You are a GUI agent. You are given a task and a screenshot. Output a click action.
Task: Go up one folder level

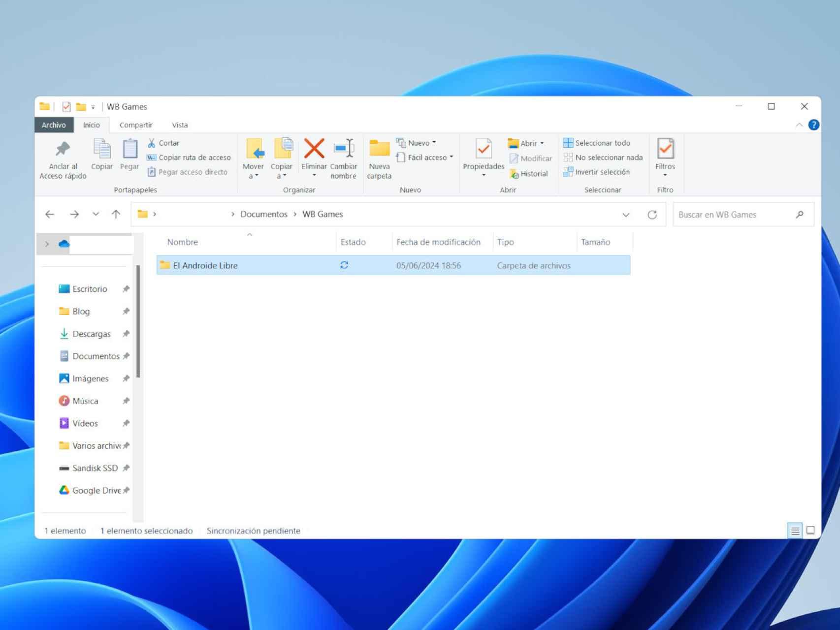116,214
